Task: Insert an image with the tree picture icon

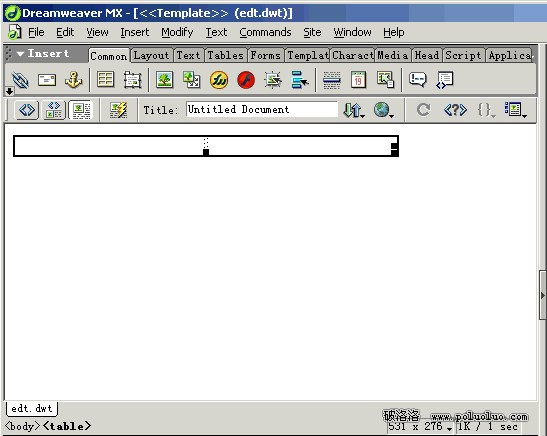Action: (x=164, y=80)
